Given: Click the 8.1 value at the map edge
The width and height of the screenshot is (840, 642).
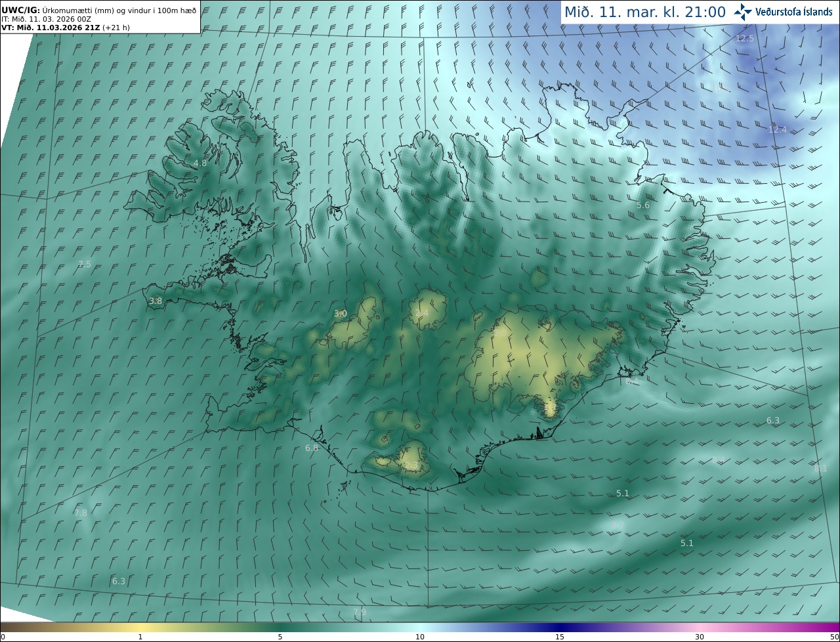Looking at the screenshot, I should [x=821, y=469].
